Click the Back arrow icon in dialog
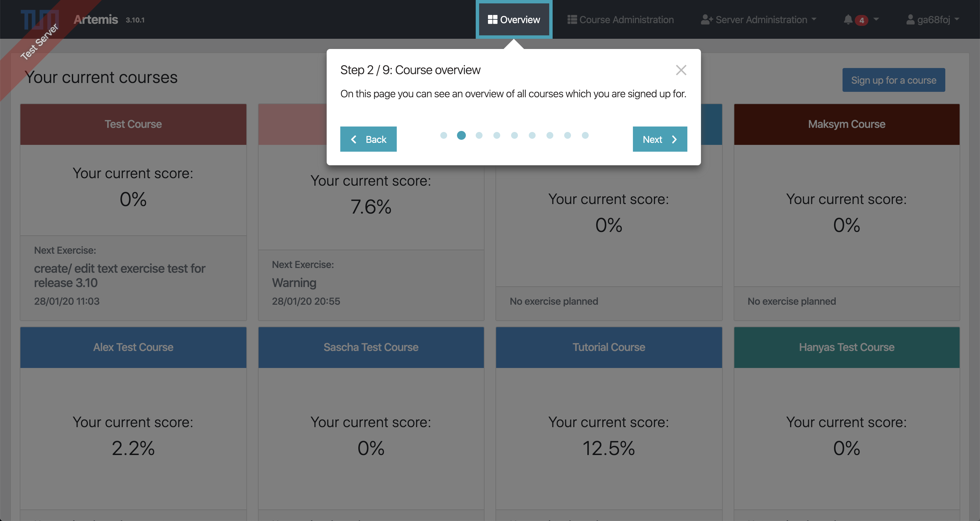The image size is (980, 521). click(x=354, y=139)
